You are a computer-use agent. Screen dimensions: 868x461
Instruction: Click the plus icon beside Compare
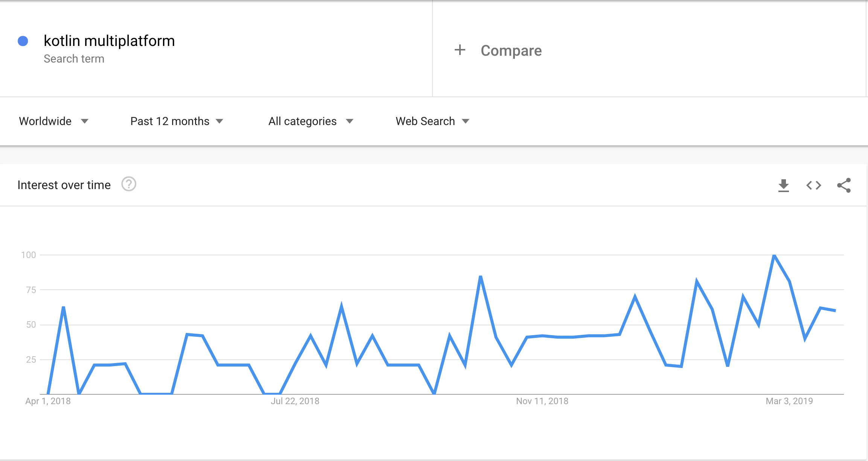[460, 50]
